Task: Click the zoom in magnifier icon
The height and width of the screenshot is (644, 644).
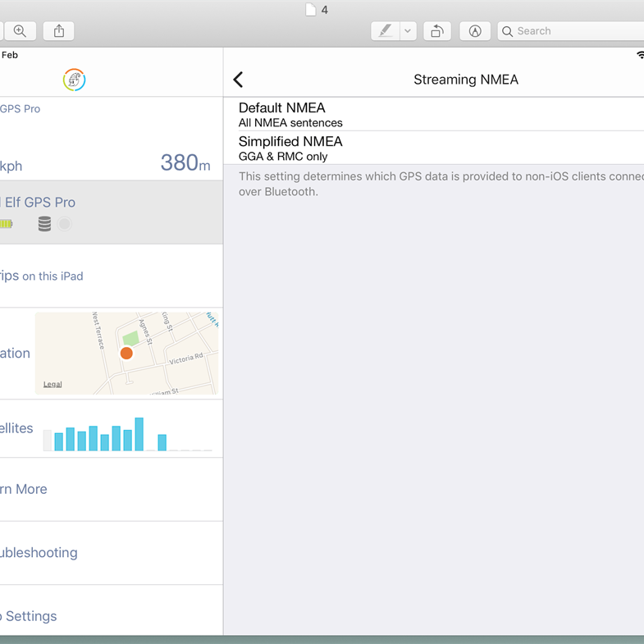Action: 20,31
